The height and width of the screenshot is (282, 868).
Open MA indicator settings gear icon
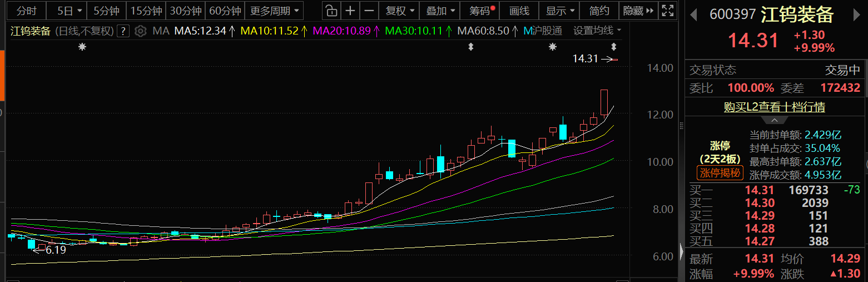141,31
